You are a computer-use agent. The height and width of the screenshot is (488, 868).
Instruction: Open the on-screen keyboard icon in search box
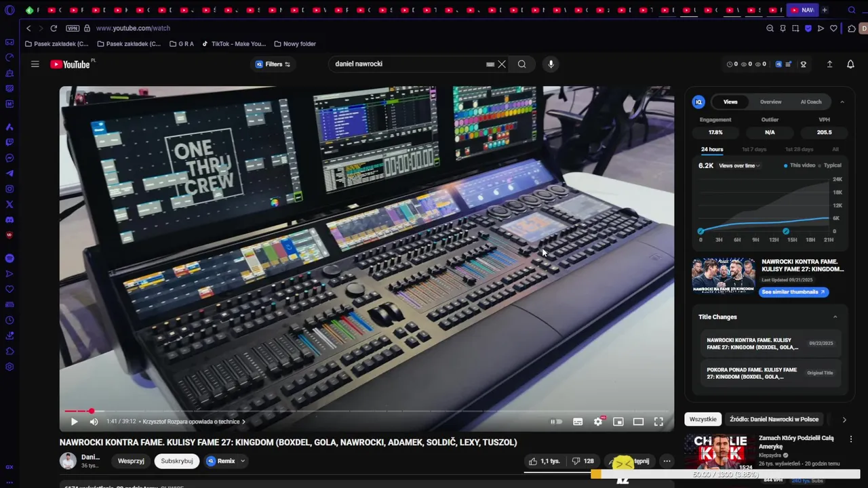pos(490,64)
